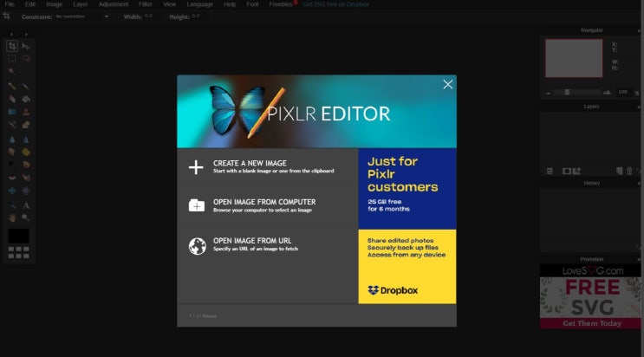The width and height of the screenshot is (644, 357).
Task: Select the Wand tool
Action: pos(12,71)
